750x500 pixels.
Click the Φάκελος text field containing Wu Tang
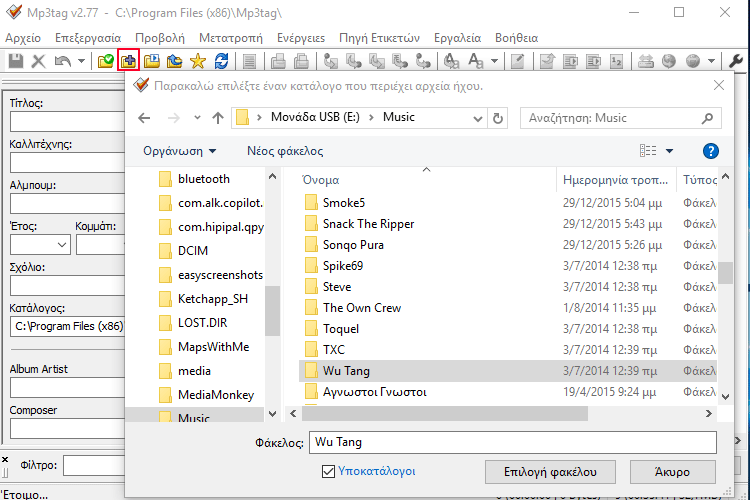513,442
